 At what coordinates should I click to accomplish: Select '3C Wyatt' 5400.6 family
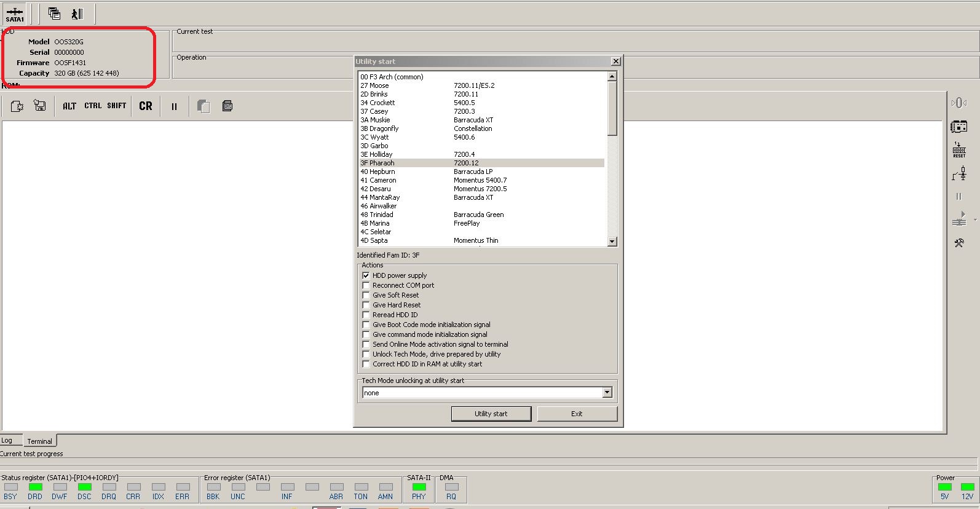(x=482, y=137)
